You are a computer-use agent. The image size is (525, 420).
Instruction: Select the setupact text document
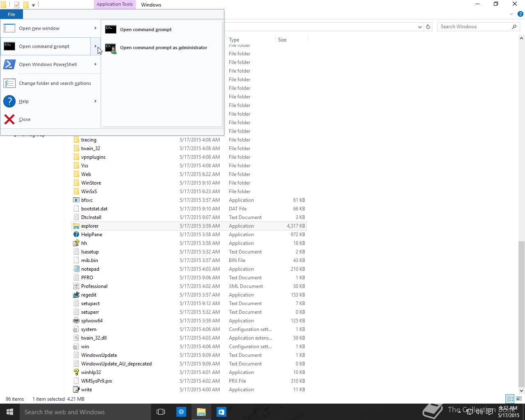pos(90,304)
